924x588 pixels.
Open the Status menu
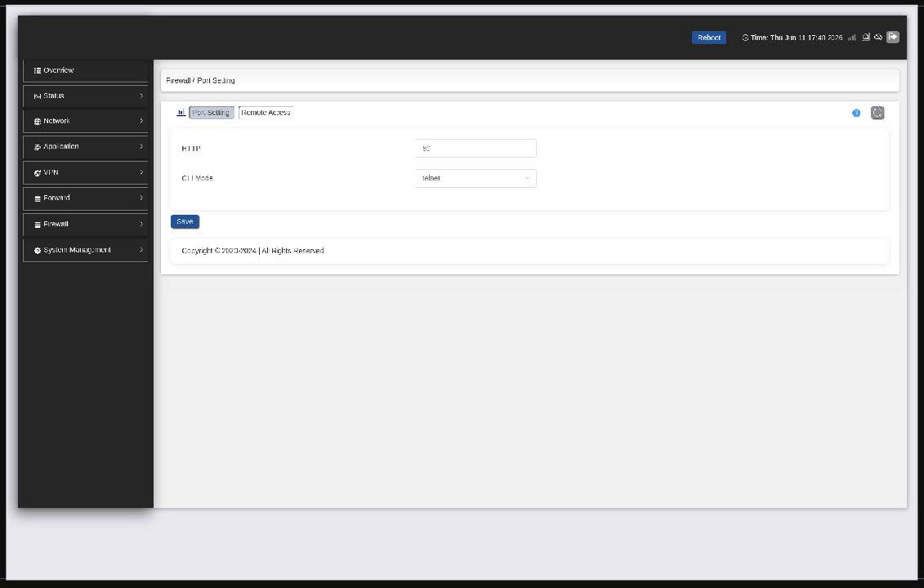click(x=86, y=96)
